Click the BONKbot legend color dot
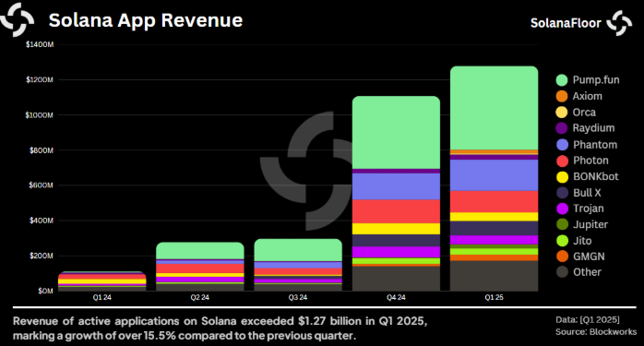This screenshot has width=644, height=346. [562, 177]
